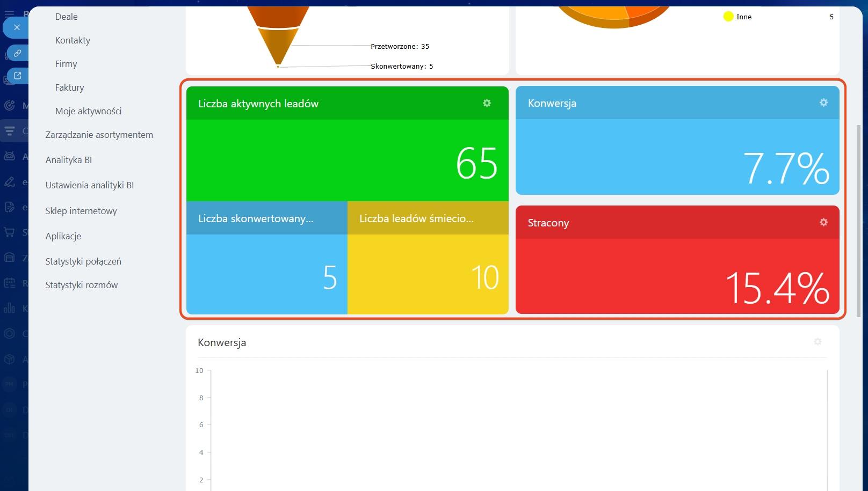Select Kontakty in the CRM menu
This screenshot has height=491, width=868.
point(73,40)
